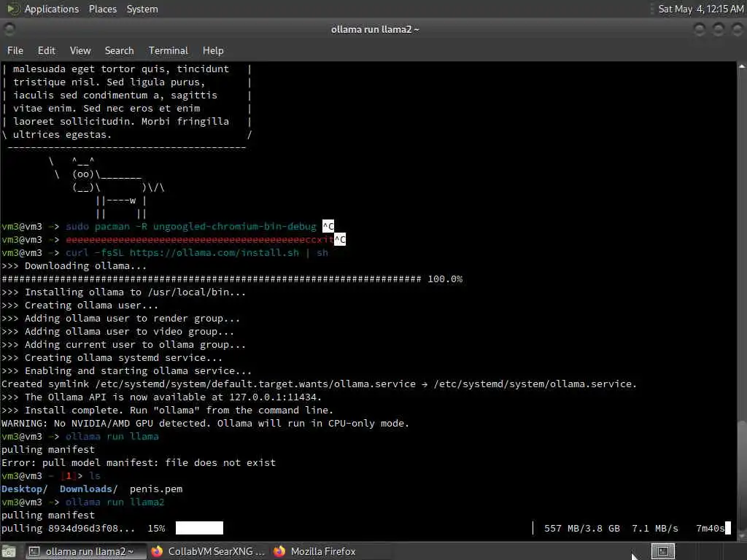Screen dimensions: 747x560
Task: Click 'ultrices egestas.' cowsay text
Action: (x=62, y=135)
